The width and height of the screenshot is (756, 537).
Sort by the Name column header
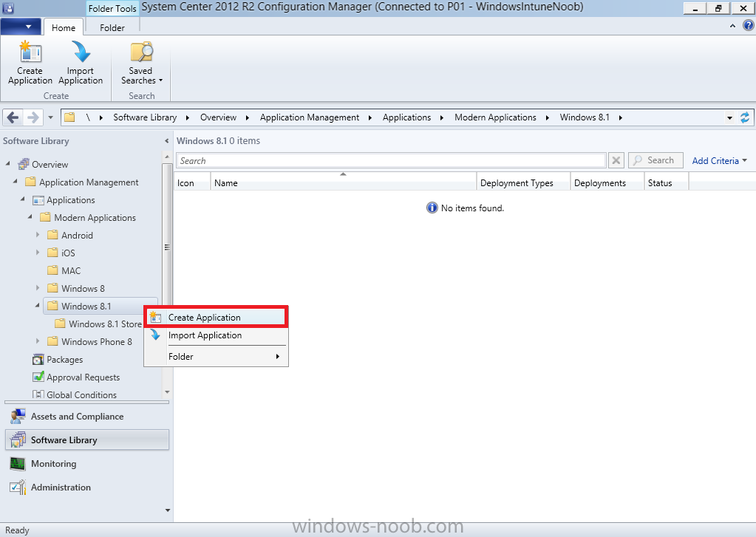click(x=344, y=182)
